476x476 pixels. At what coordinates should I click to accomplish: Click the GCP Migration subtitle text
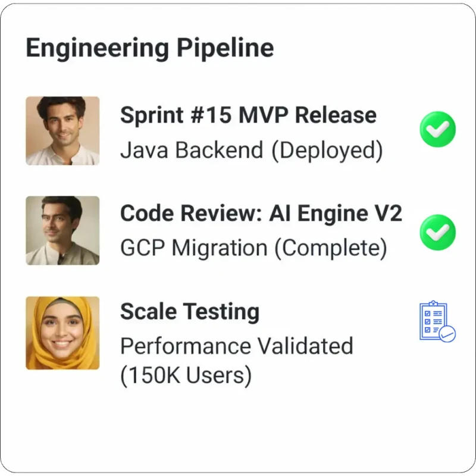[x=194, y=248]
